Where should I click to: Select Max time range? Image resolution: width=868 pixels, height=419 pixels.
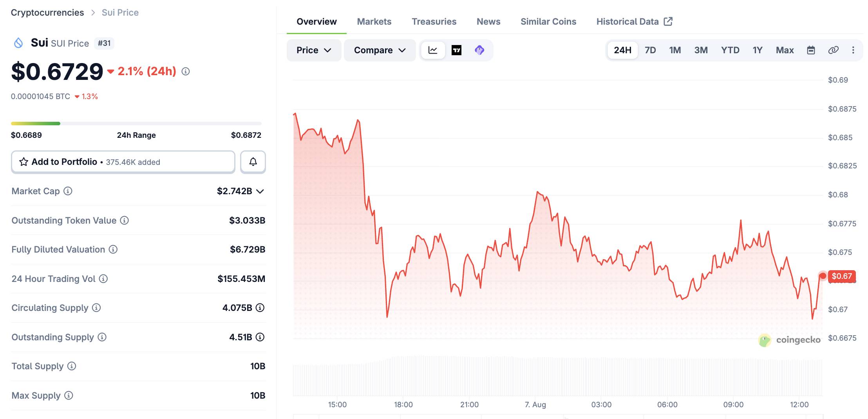point(785,50)
